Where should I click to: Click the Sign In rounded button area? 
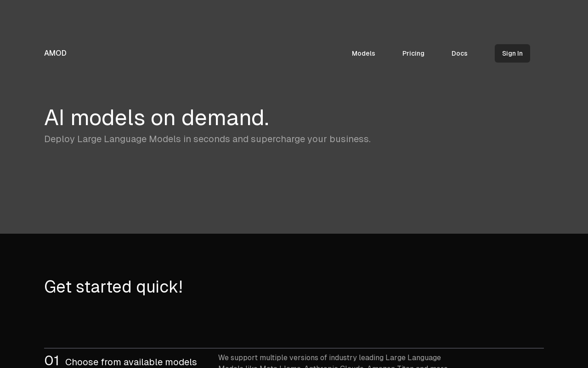[512, 53]
